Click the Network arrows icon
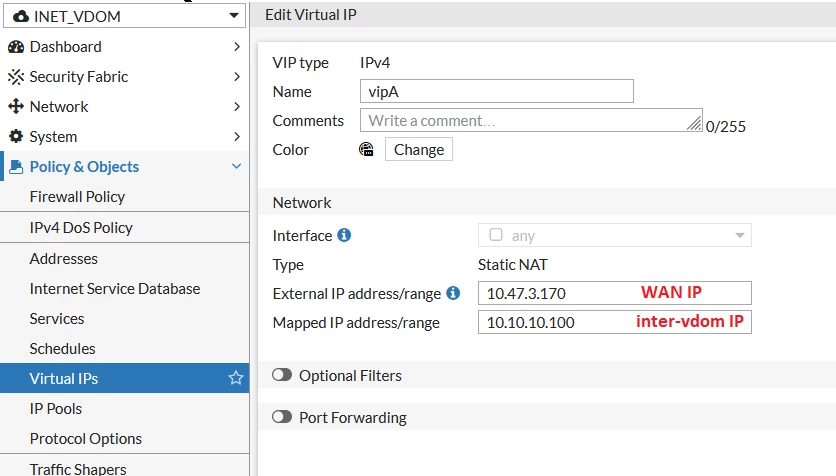The height and width of the screenshot is (476, 836). point(16,107)
